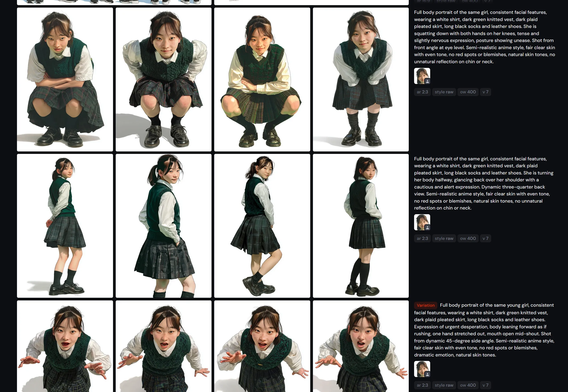The width and height of the screenshot is (568, 392).
Task: Click the red Variation label
Action: pyautogui.click(x=425, y=305)
